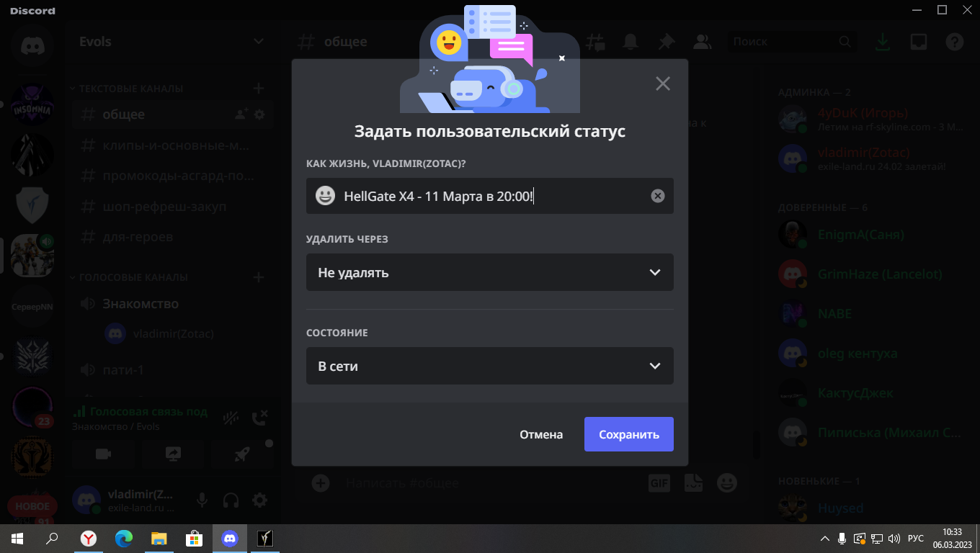Attach a file with plus icon
The width and height of the screenshot is (980, 553).
[321, 482]
